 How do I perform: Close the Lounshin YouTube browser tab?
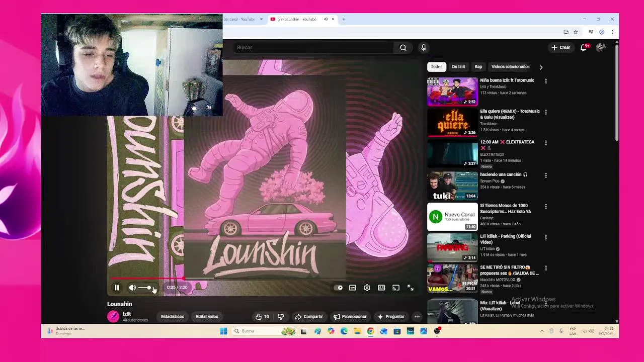[x=333, y=19]
